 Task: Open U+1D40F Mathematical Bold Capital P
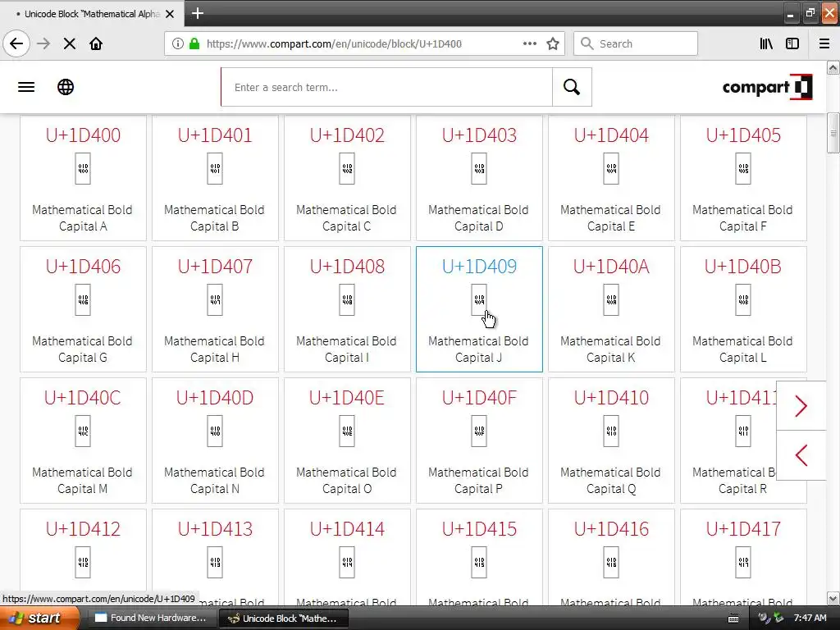point(479,441)
